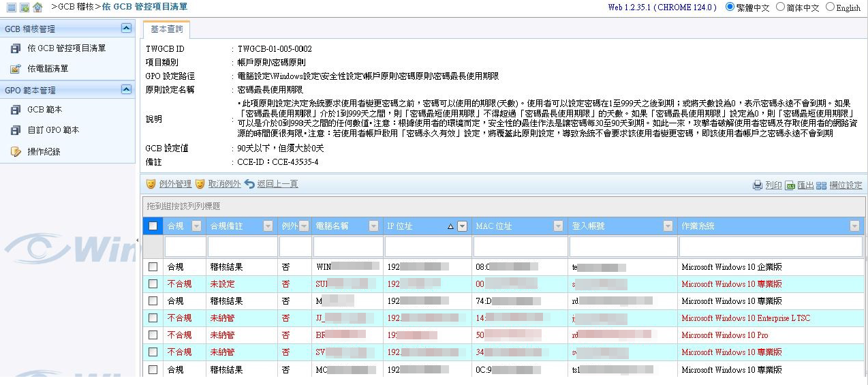
Task: Switch to the 基本查詢 tab
Action: point(167,29)
